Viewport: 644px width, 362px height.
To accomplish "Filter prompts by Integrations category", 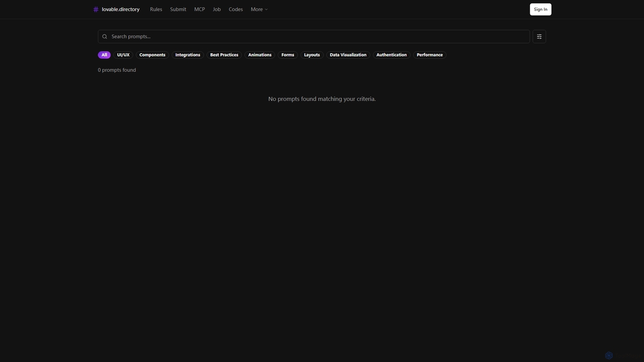I will (188, 55).
